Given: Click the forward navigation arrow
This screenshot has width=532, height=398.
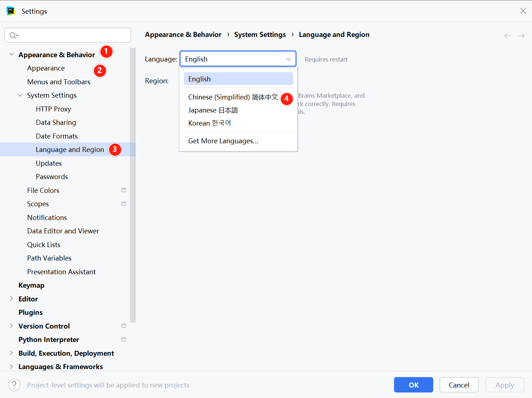Looking at the screenshot, I should 521,36.
